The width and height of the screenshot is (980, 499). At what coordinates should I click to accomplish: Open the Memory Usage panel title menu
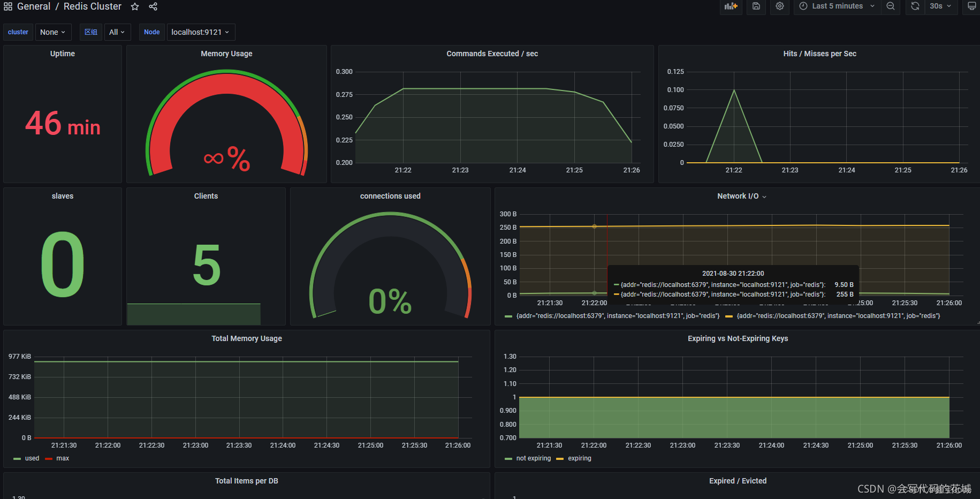pos(226,54)
